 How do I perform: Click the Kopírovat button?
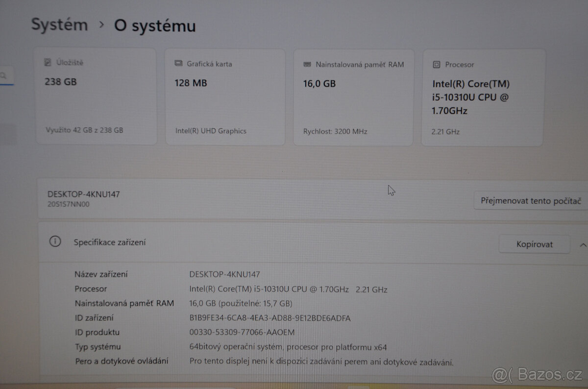(534, 244)
